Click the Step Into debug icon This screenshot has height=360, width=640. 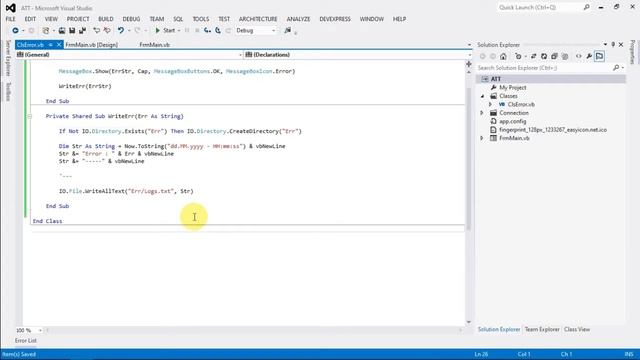tap(207, 31)
